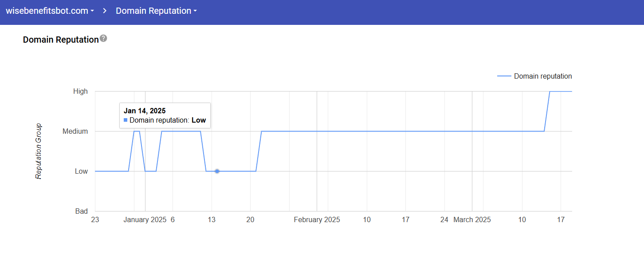Open the wisebenefitsbot.com domain dropdown

click(50, 11)
